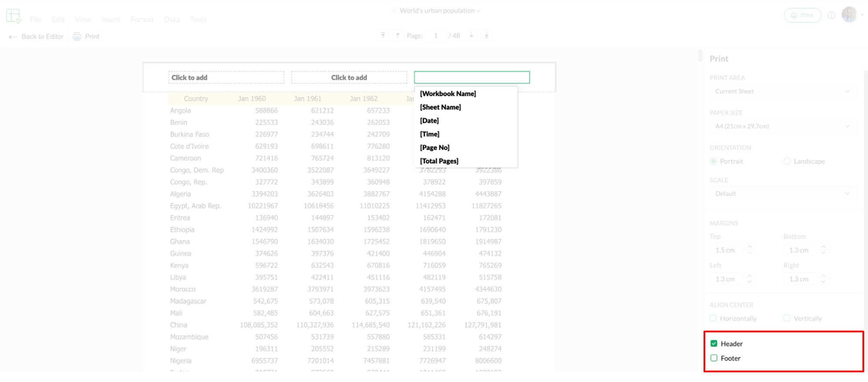Viewport: 868px width, 382px height.
Task: Click the Left margin value field
Action: (x=727, y=279)
